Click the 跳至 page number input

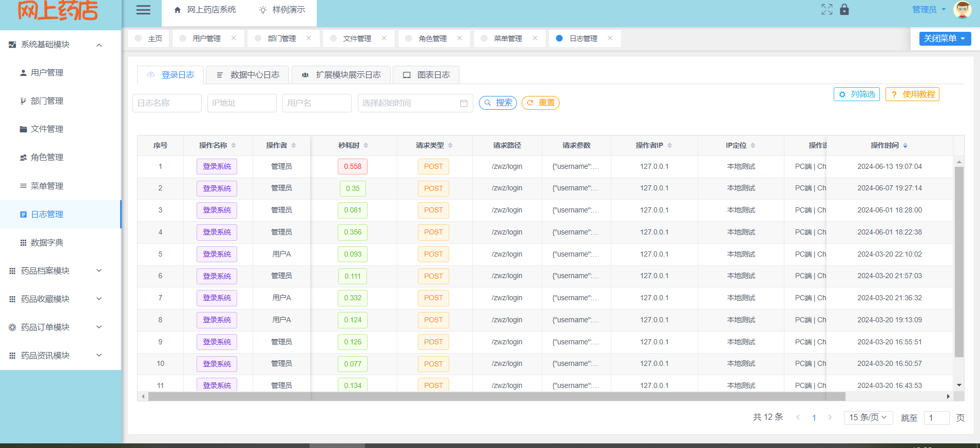click(x=936, y=418)
